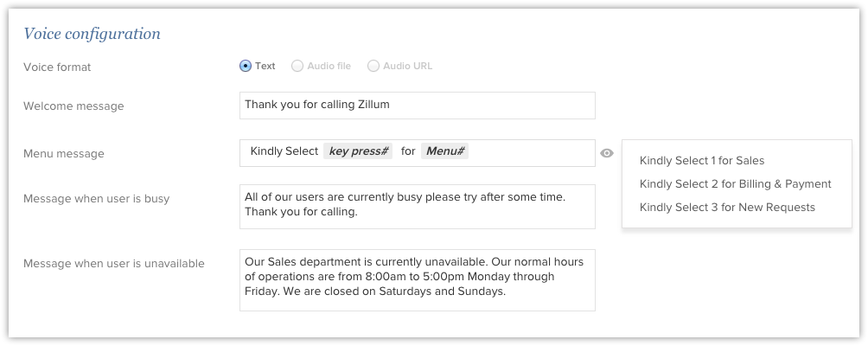Click the Voice format label
The height and width of the screenshot is (346, 868).
(x=57, y=67)
